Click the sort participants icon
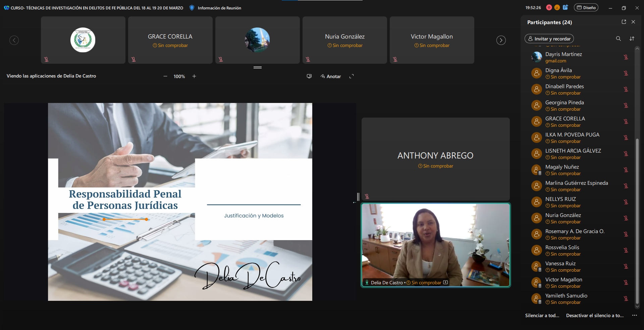 click(632, 39)
